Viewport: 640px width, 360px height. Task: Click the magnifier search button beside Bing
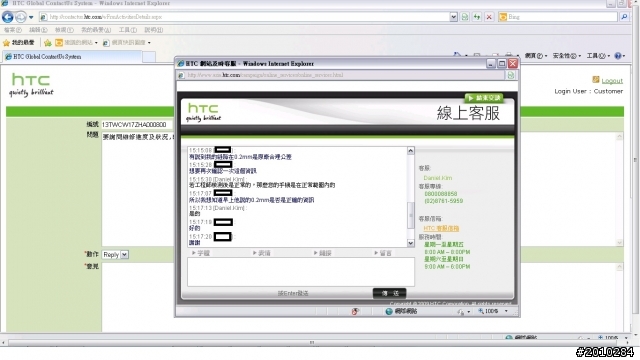(624, 17)
